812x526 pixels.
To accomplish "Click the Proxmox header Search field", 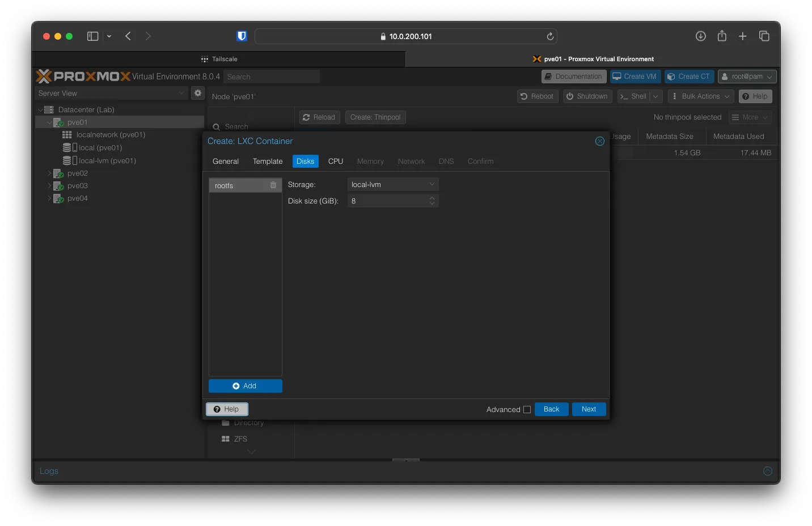I will click(x=271, y=77).
